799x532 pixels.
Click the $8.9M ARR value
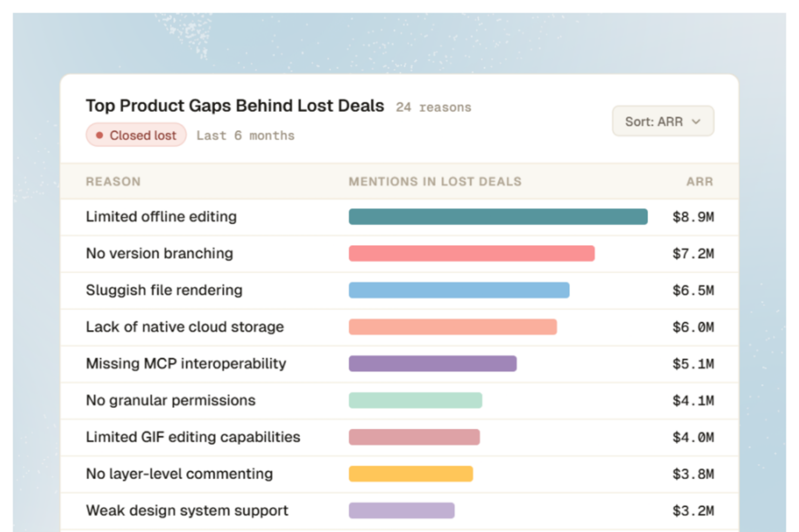tap(693, 217)
